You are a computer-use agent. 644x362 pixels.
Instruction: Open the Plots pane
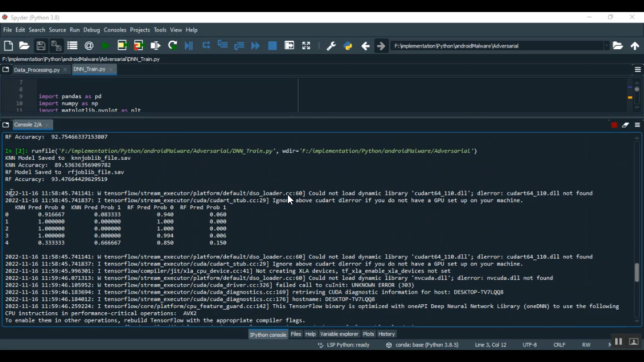[368, 334]
